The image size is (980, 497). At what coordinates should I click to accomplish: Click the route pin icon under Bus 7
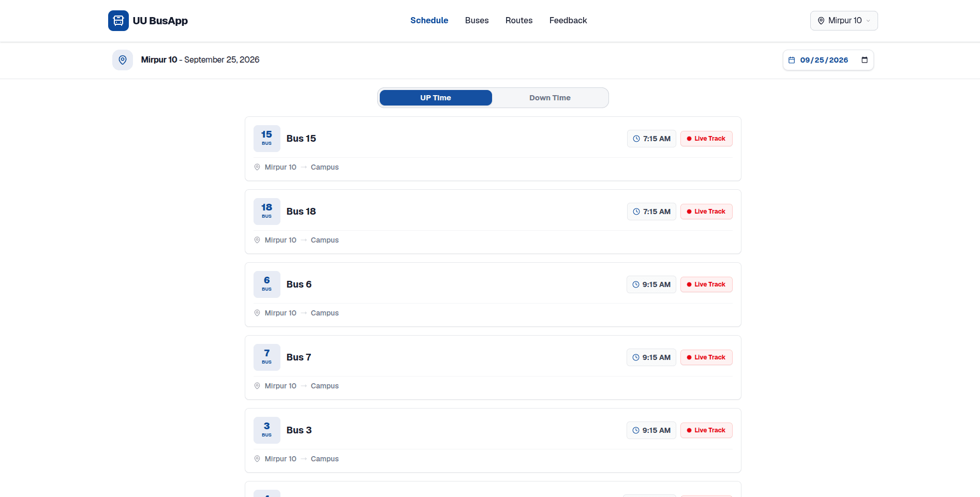257,386
